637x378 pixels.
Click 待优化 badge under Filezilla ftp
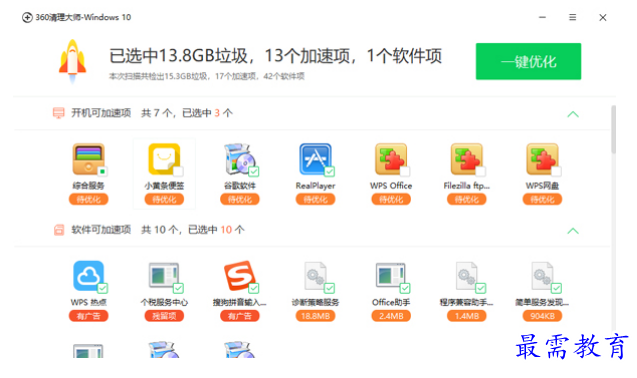pyautogui.click(x=466, y=199)
